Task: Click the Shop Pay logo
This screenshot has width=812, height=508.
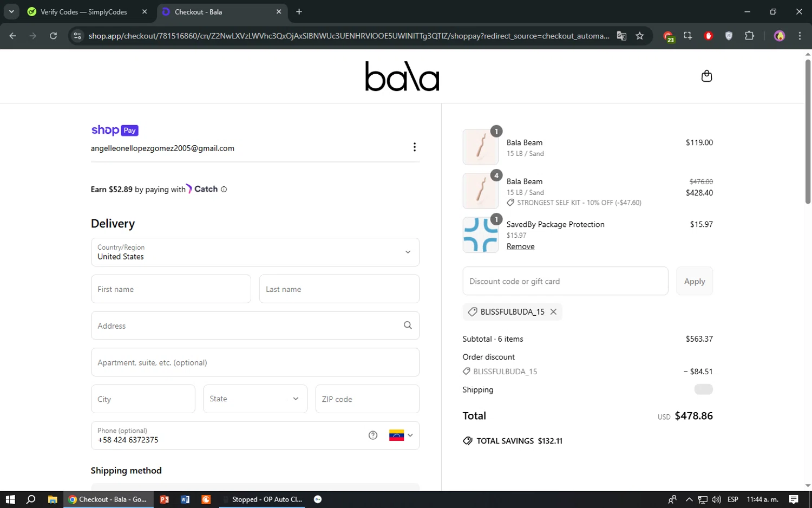Action: [x=115, y=130]
